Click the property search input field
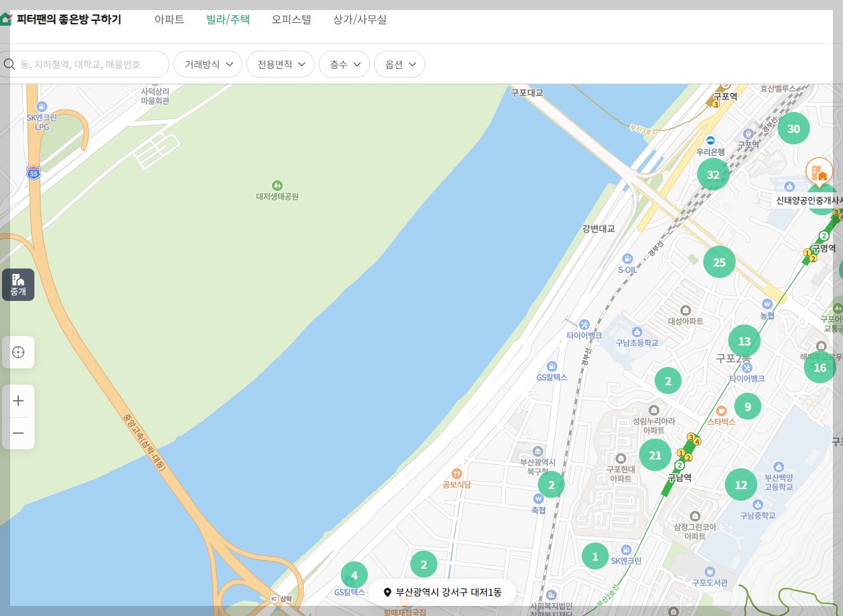Screen dimensions: 843x616 pyautogui.click(x=88, y=63)
